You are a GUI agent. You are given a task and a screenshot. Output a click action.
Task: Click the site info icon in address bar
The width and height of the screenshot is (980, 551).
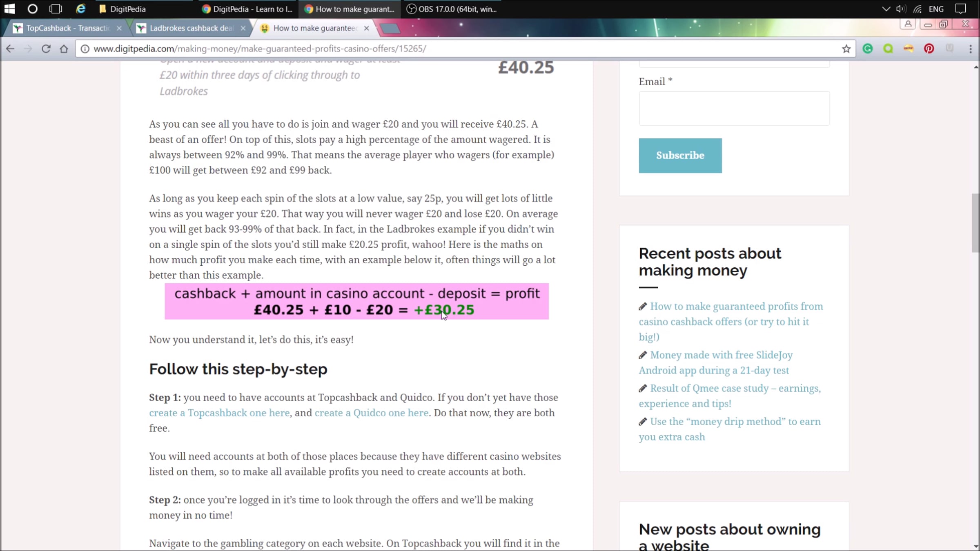click(85, 49)
